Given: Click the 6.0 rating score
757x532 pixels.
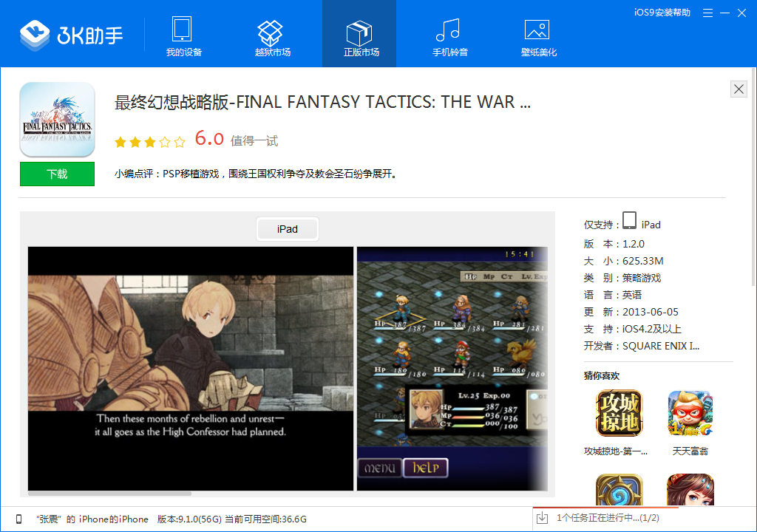Looking at the screenshot, I should [209, 139].
